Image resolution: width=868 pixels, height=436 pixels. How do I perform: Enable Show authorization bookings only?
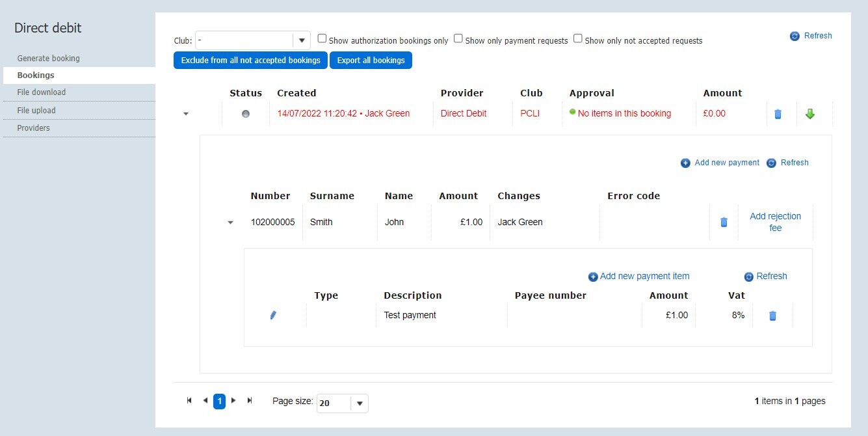322,39
